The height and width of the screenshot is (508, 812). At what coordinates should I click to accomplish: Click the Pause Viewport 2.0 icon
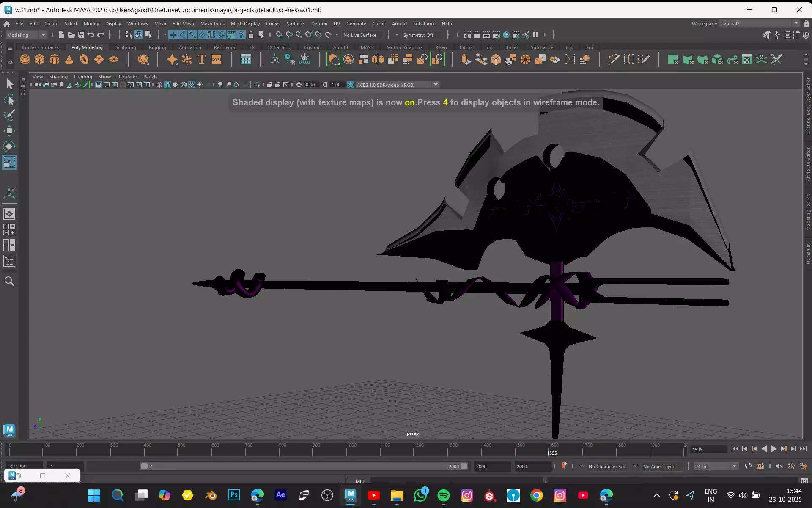tap(535, 35)
